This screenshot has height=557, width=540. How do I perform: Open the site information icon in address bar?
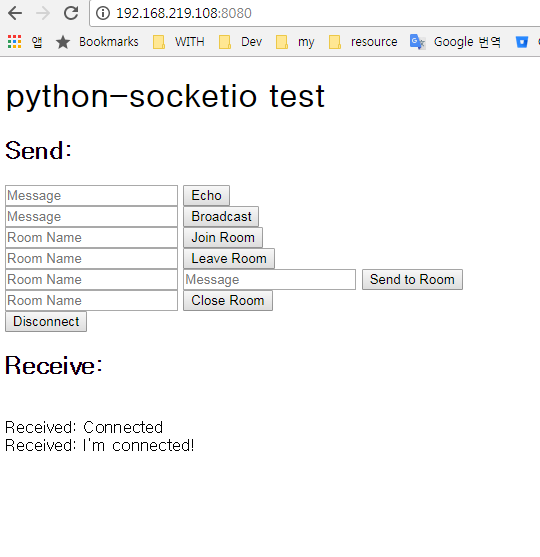click(103, 13)
